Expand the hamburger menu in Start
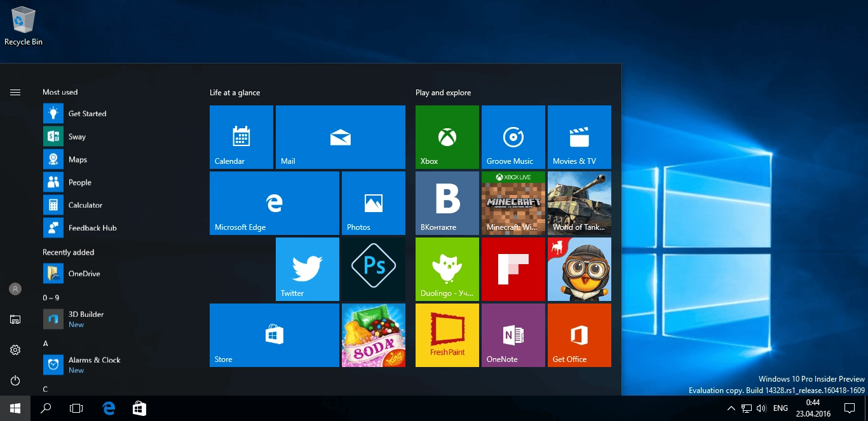Viewport: 868px width, 421px height. point(15,92)
